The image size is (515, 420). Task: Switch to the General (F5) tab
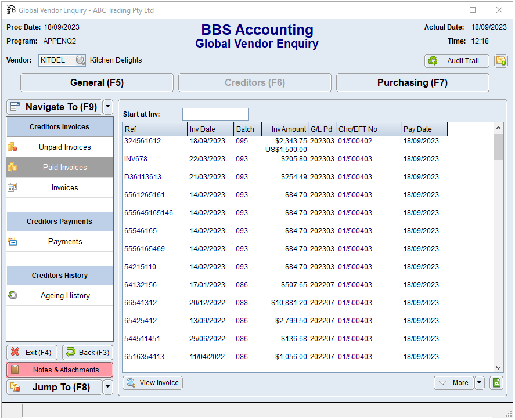[x=97, y=83]
